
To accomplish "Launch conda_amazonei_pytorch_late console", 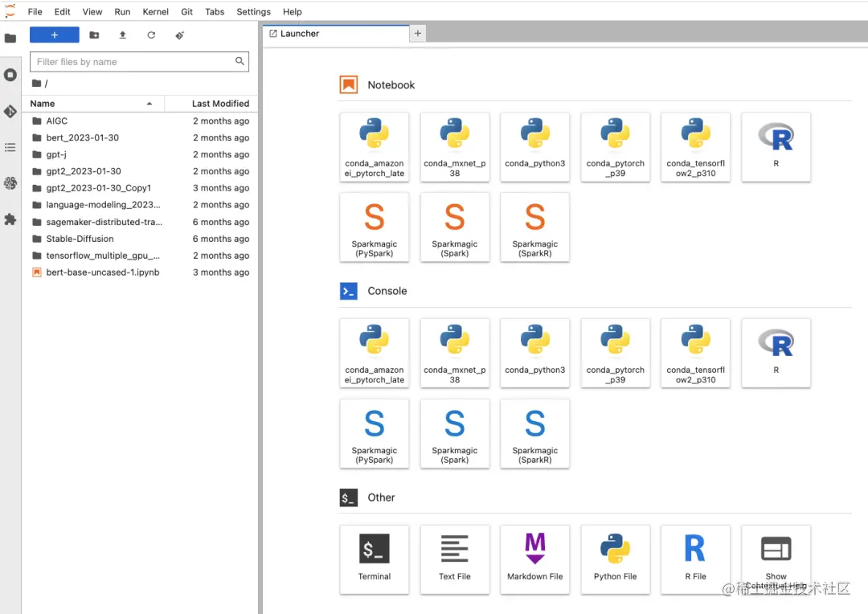I will tap(375, 354).
